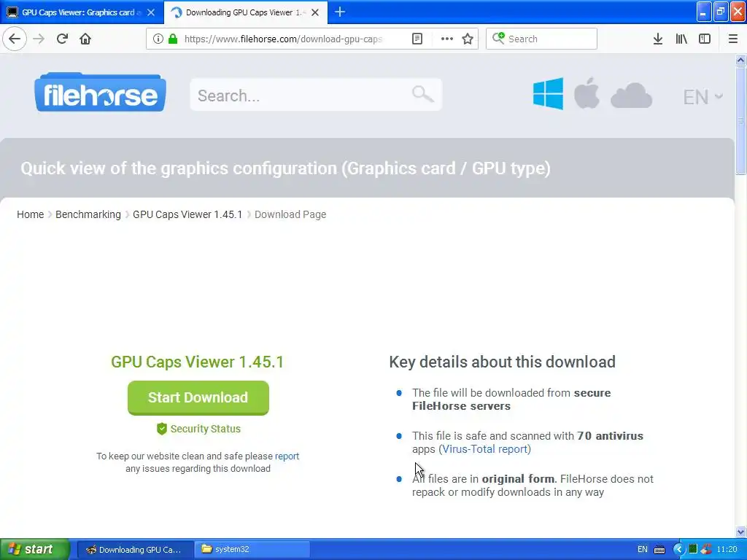This screenshot has width=747, height=560.
Task: Click the forward navigation arrow
Action: (39, 39)
